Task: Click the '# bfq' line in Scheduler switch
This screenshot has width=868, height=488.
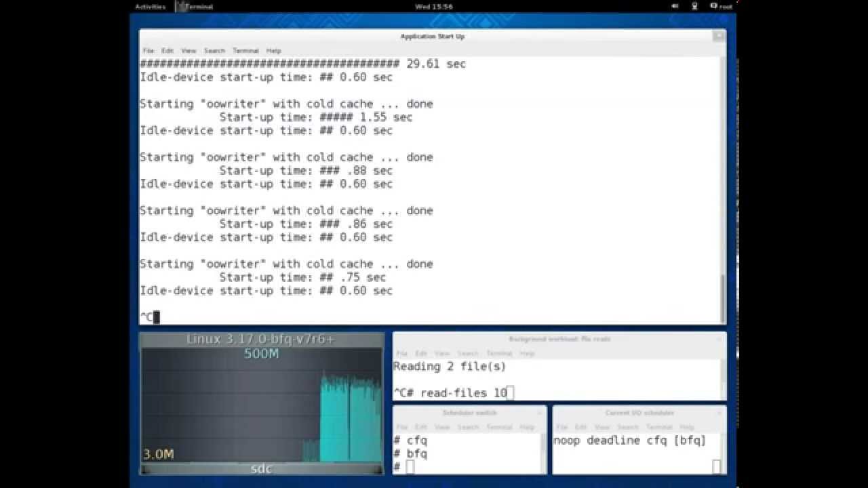Action: pyautogui.click(x=410, y=454)
